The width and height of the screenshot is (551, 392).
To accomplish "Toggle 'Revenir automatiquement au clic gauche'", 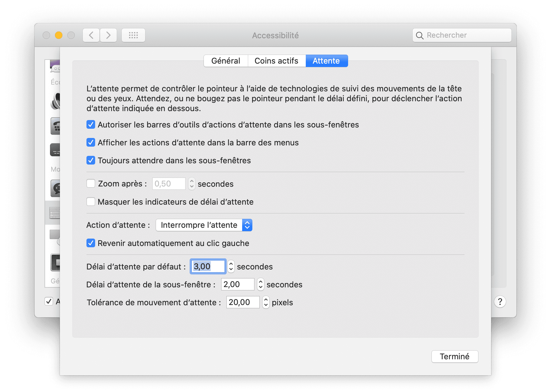I will (91, 243).
